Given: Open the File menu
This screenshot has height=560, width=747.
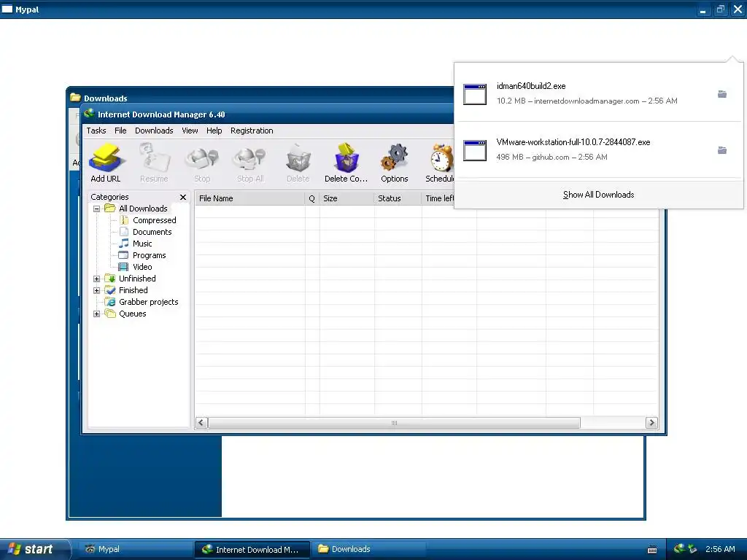Looking at the screenshot, I should coord(120,131).
